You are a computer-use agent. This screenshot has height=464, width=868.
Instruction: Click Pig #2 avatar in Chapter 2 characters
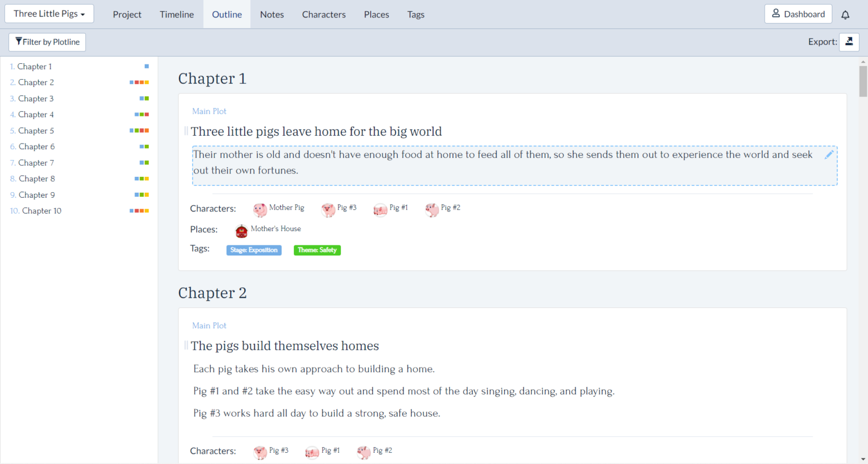tap(364, 452)
